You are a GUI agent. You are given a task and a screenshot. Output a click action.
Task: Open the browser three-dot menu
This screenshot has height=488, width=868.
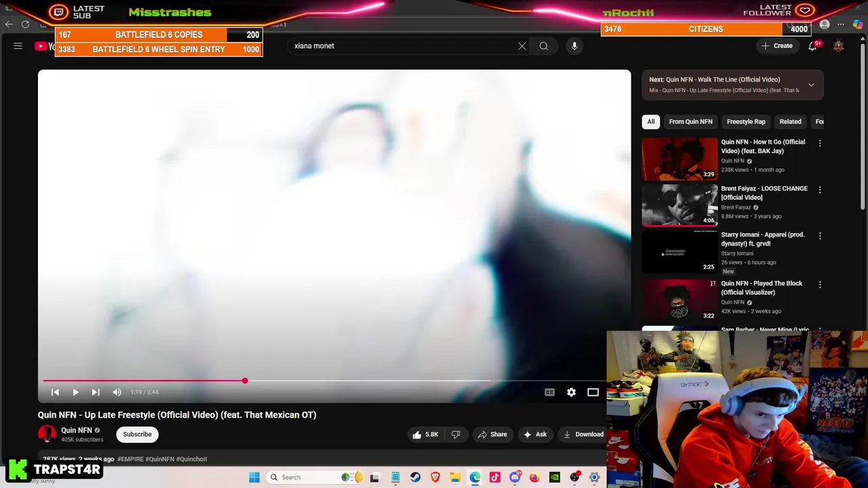point(841,25)
